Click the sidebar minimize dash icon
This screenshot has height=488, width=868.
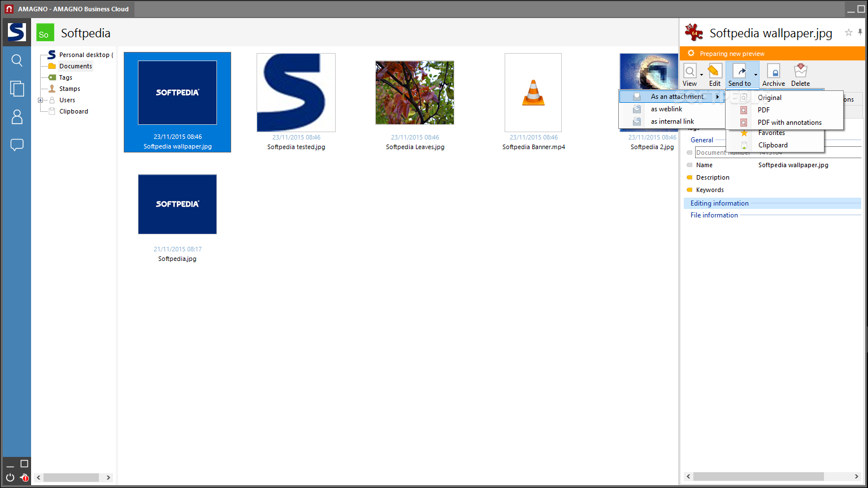(10, 466)
